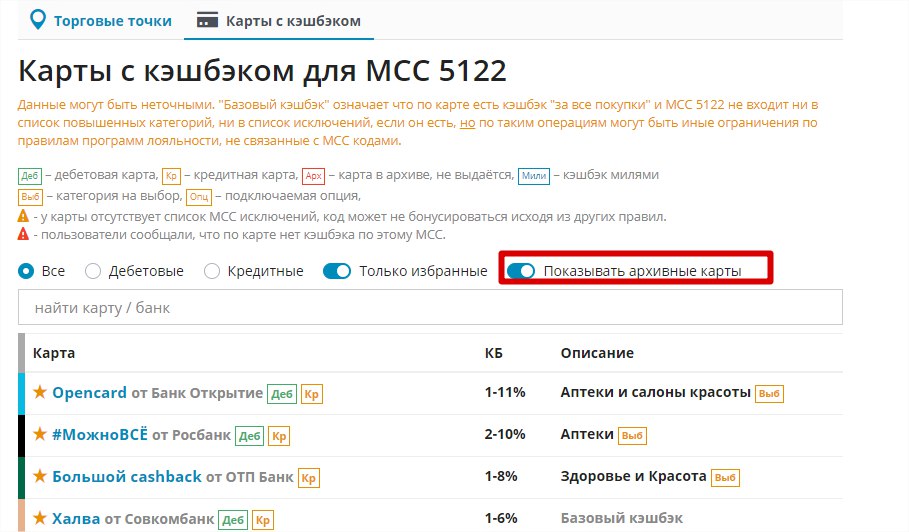
Task: Select the Все radio button
Action: point(26,271)
